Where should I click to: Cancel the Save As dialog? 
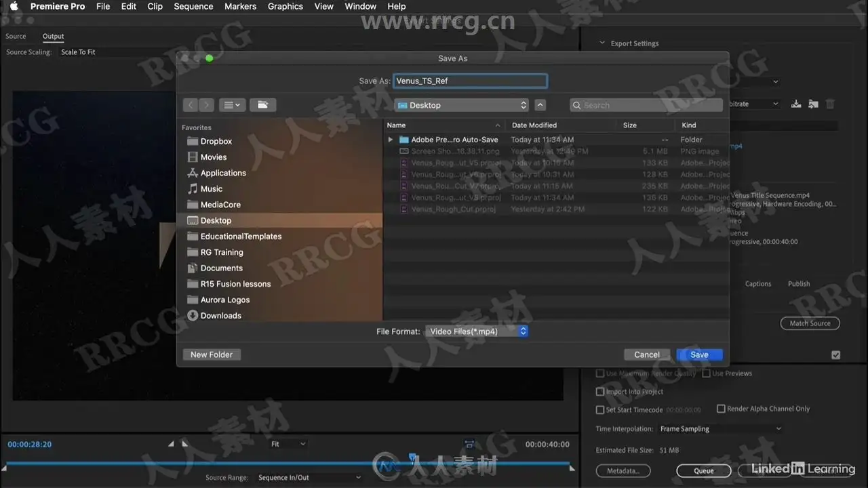click(x=647, y=354)
